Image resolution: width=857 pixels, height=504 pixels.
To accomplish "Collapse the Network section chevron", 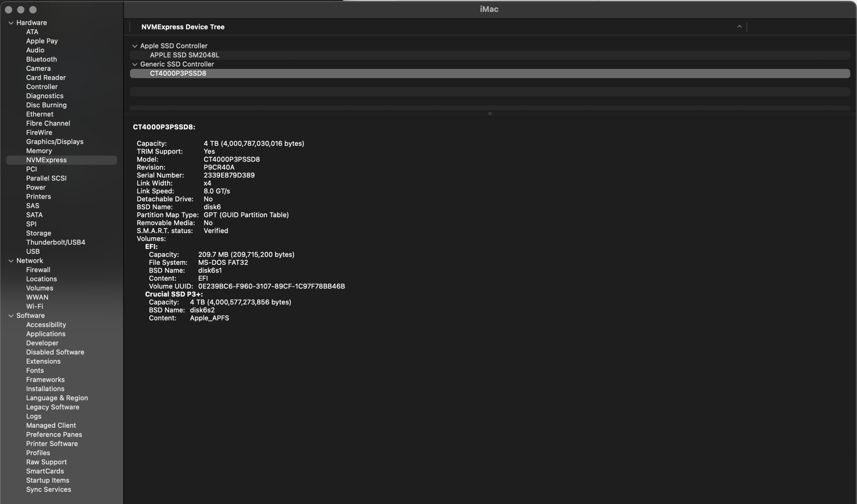I will 11,261.
